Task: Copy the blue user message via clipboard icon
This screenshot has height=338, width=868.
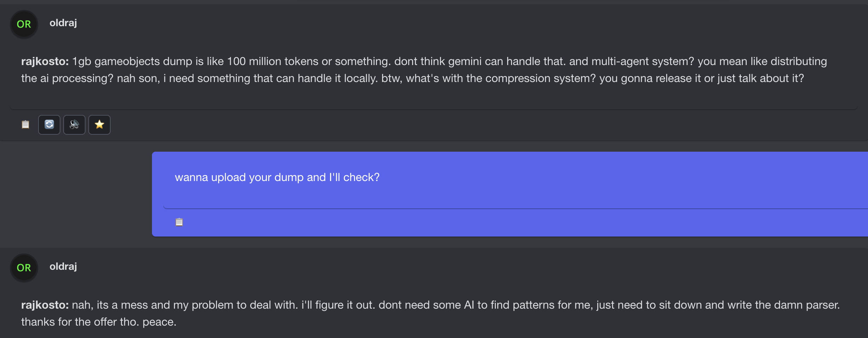Action: click(179, 222)
